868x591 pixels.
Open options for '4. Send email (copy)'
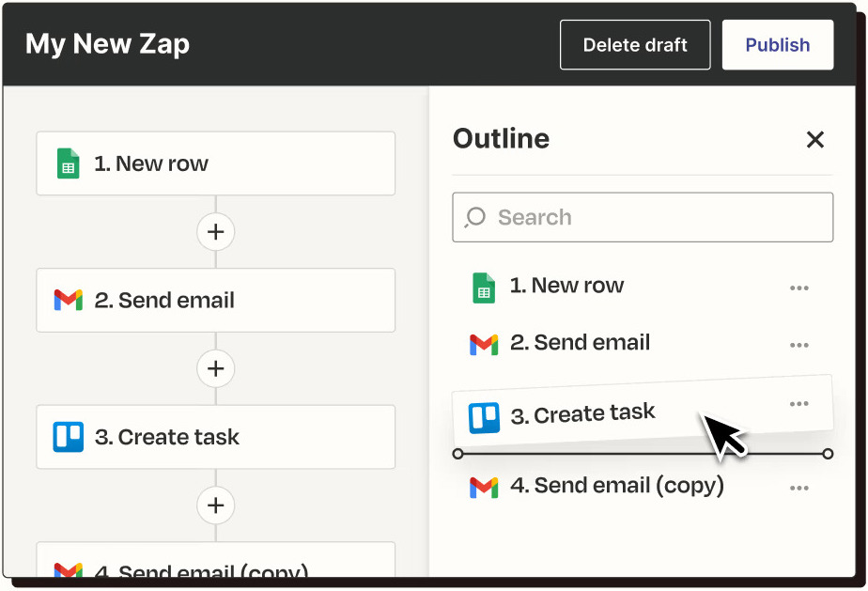tap(798, 488)
